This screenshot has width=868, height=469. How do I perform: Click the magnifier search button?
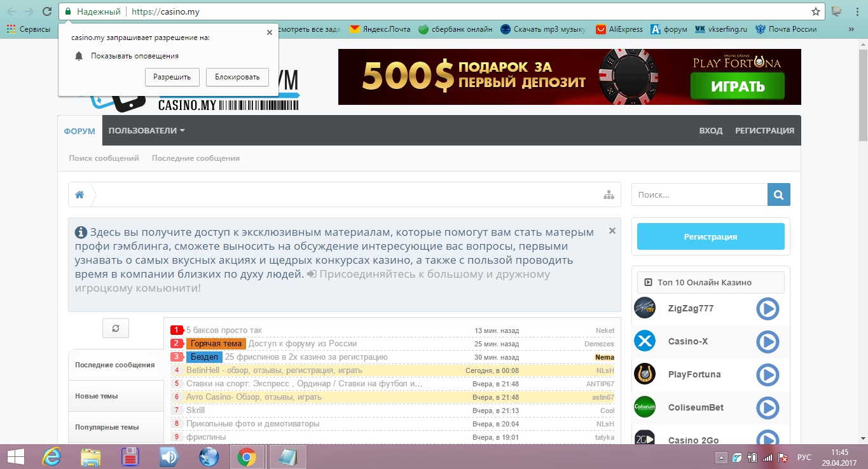point(779,195)
